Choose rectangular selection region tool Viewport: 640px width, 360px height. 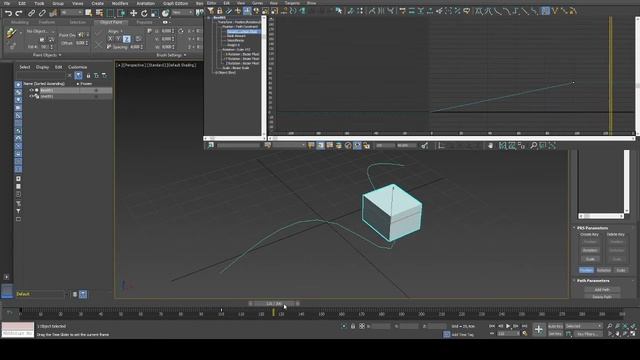click(110, 13)
